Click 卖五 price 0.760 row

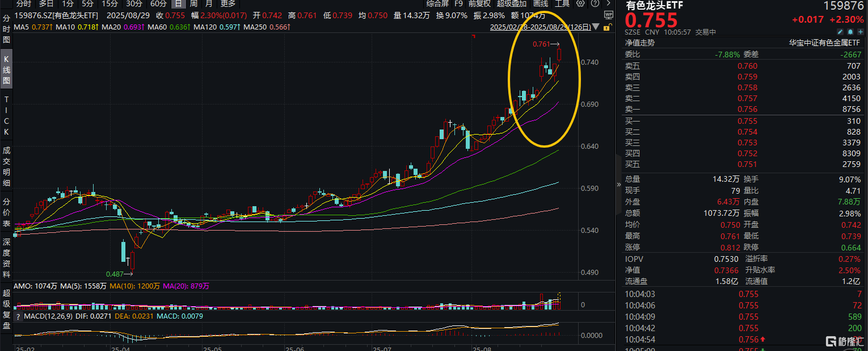743,66
